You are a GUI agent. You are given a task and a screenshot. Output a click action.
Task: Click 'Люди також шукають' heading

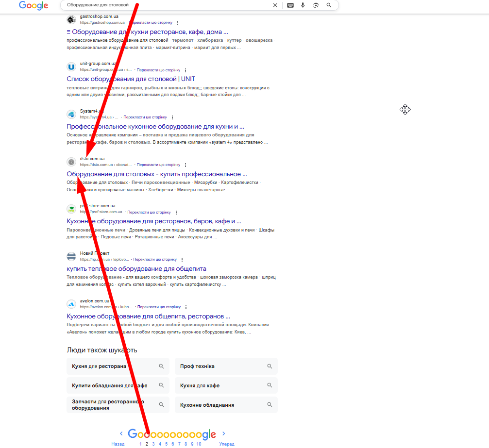point(102,350)
